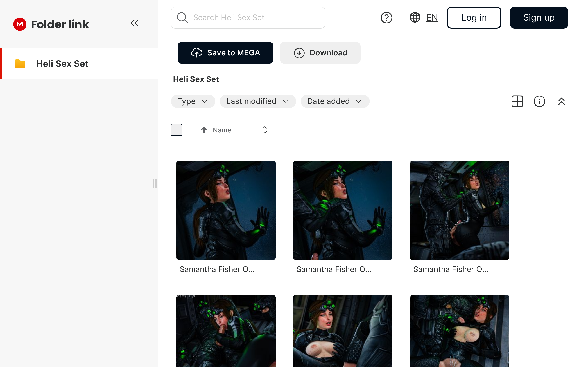588x367 pixels.
Task: Open the info panel icon
Action: 539,101
